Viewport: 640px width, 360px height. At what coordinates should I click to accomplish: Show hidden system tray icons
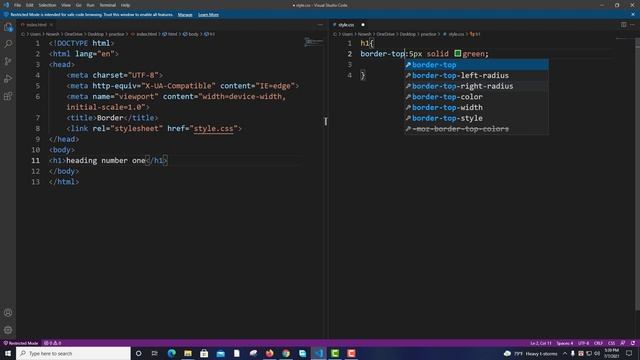tap(565, 353)
